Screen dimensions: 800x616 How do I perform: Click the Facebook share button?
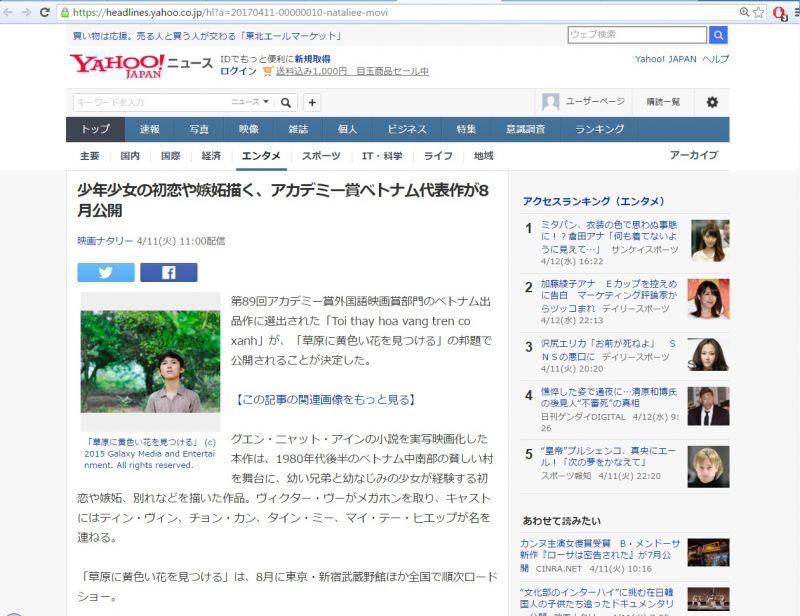pyautogui.click(x=168, y=272)
